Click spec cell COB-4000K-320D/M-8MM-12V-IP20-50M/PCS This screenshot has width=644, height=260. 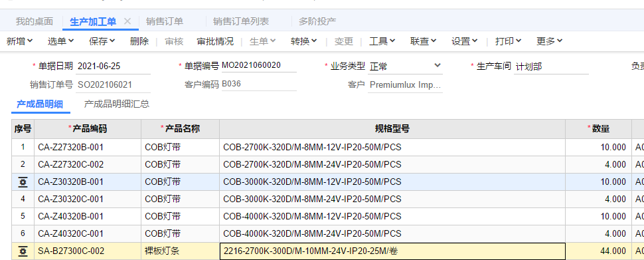click(392, 216)
